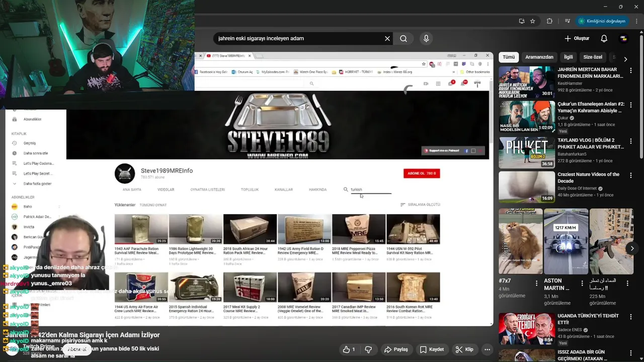Image resolution: width=644 pixels, height=362 pixels.
Task: Click the Kimliğinizi doğrulayın profile button
Action: tap(602, 21)
